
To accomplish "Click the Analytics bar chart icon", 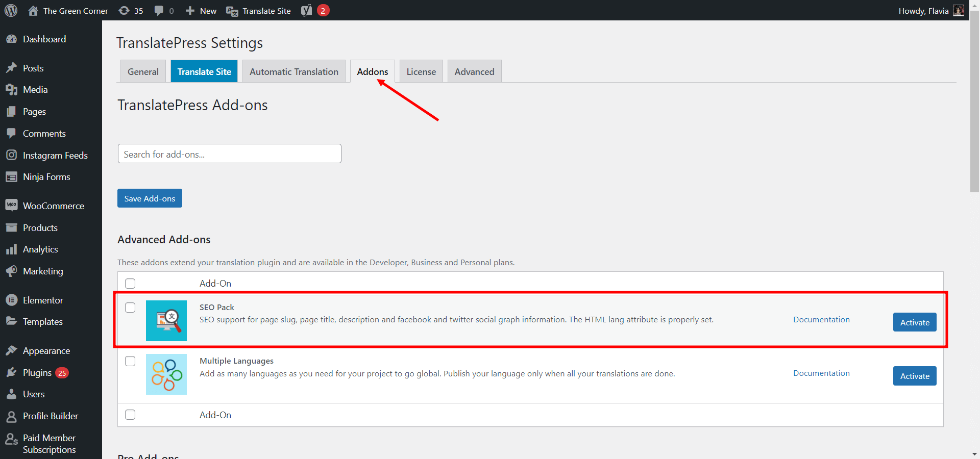I will coord(12,249).
